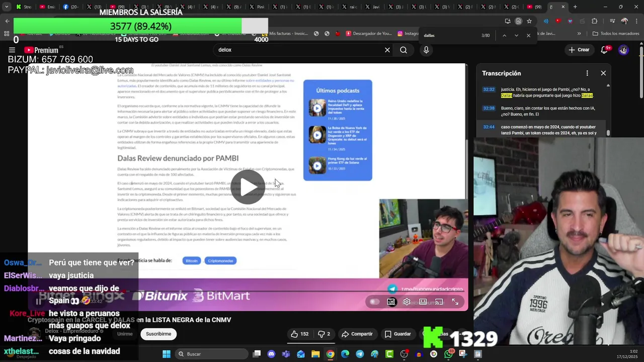This screenshot has width=644, height=362.
Task: Open Chrome media controls icon
Action: [612, 21]
